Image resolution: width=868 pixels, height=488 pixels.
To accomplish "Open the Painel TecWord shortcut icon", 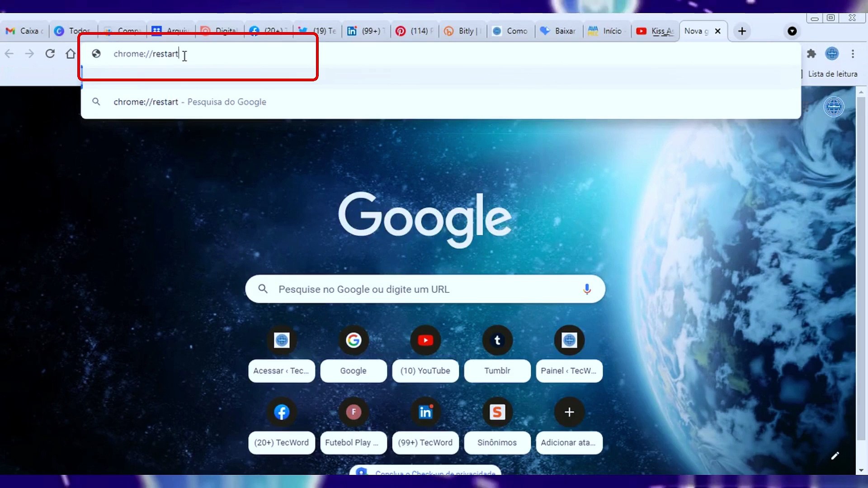I will point(569,340).
